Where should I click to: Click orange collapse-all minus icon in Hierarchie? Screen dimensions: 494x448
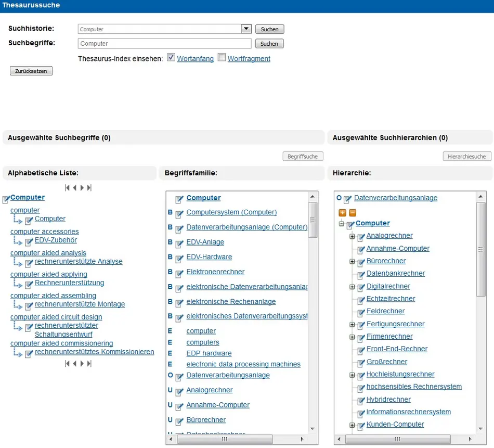[353, 212]
